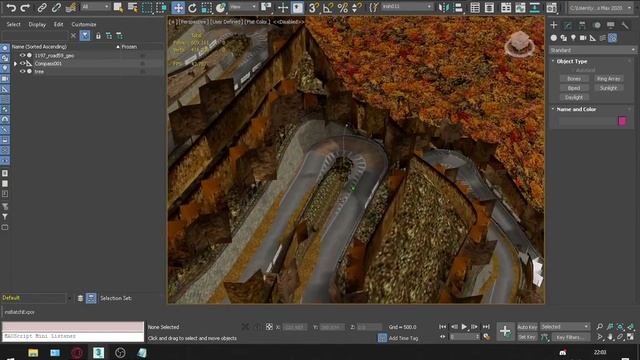Hide the Compass001 object via eye
Viewport: 640px width, 360px height.
tap(22, 64)
